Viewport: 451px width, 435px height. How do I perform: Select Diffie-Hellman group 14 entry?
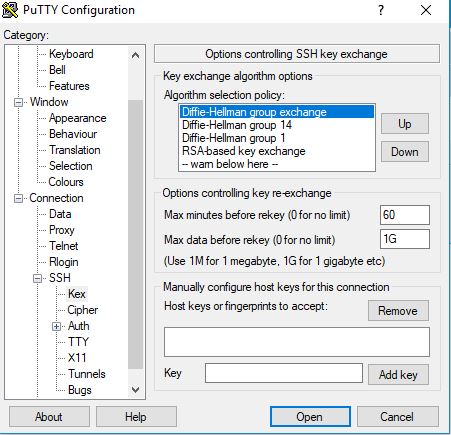click(x=277, y=125)
